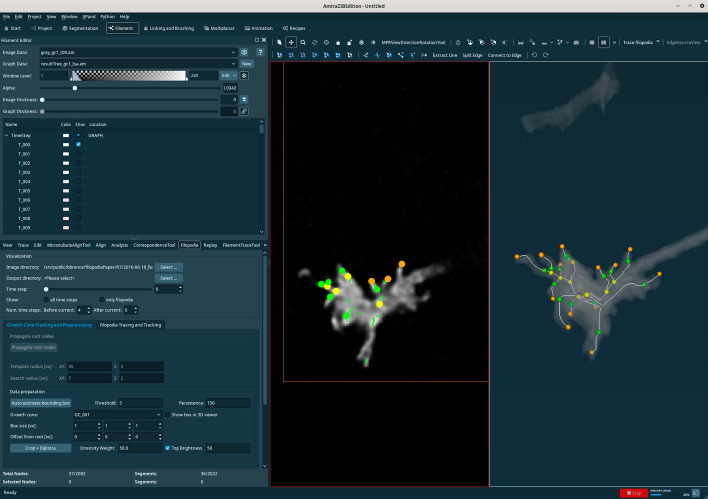Enable the all time steps checkbox
The width and height of the screenshot is (708, 499).
coord(46,300)
